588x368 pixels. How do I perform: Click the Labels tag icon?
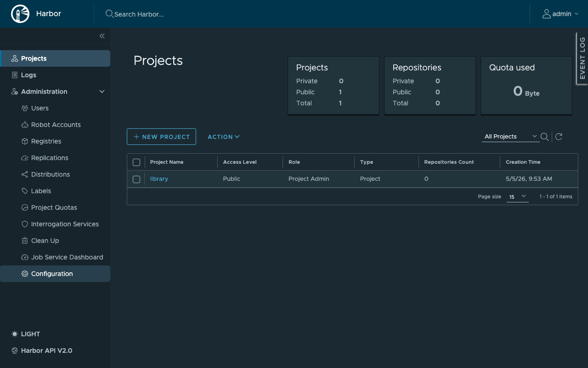(25, 191)
